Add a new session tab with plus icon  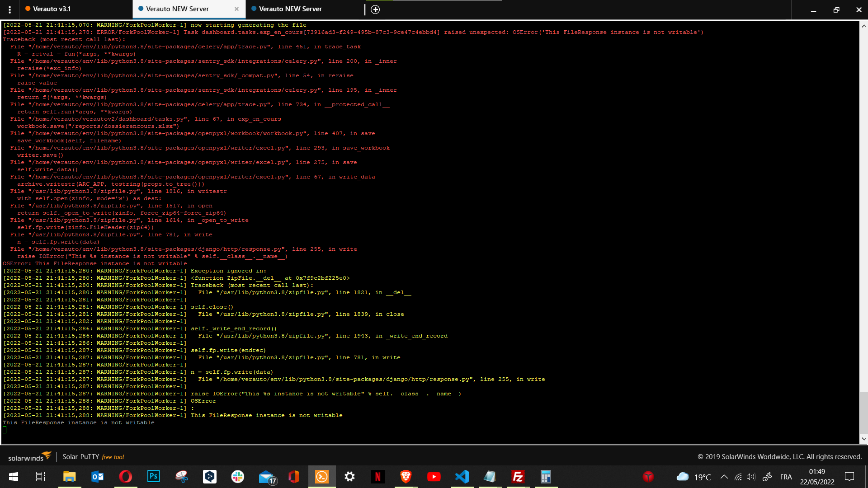point(375,9)
